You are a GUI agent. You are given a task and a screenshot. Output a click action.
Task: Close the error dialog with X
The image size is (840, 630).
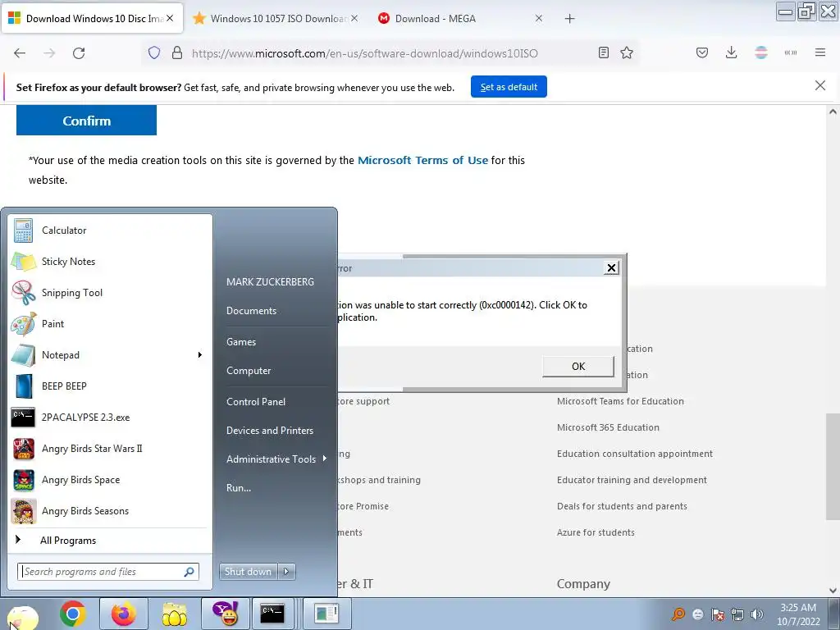click(x=611, y=268)
